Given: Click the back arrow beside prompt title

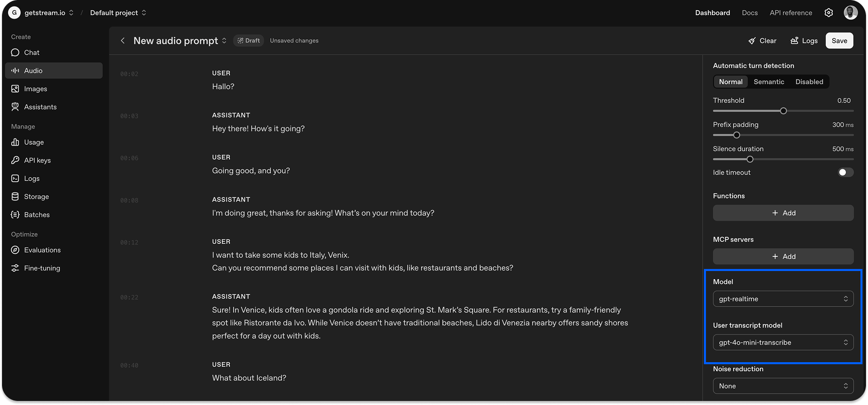Looking at the screenshot, I should click(x=123, y=41).
